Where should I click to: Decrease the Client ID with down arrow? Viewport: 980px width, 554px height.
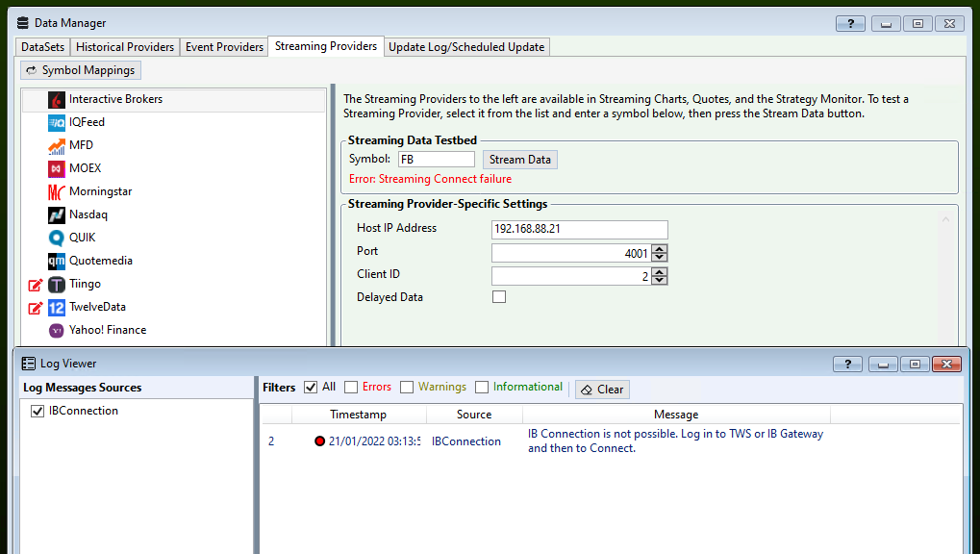point(660,280)
